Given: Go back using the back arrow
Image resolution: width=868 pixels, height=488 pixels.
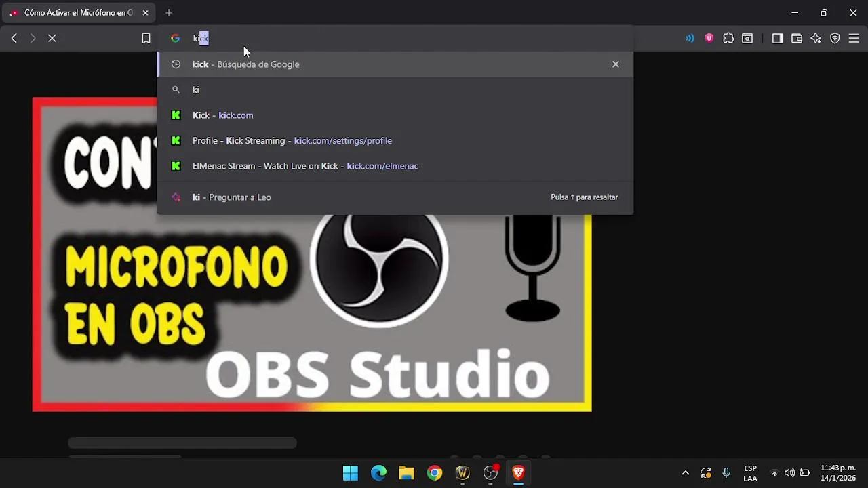Looking at the screenshot, I should pos(14,39).
